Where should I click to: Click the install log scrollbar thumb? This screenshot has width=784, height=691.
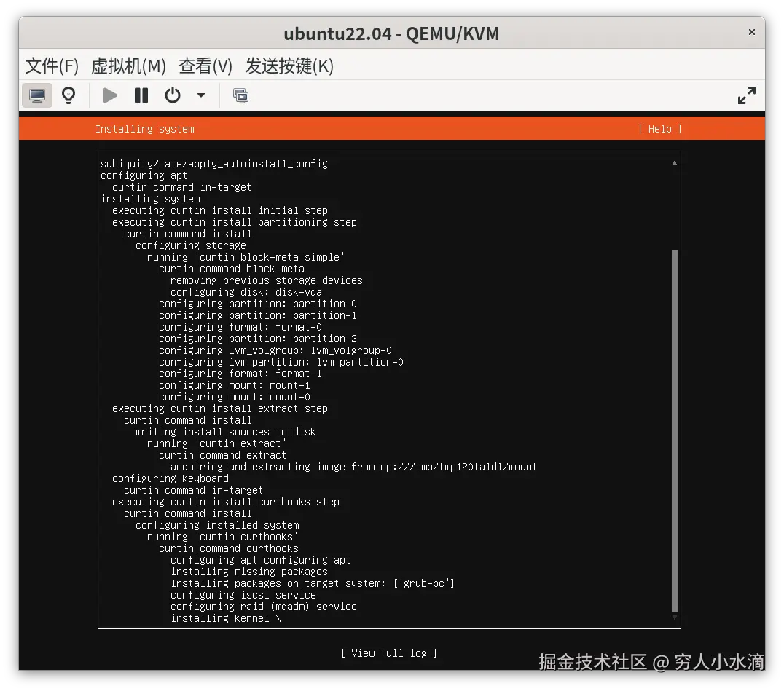(x=675, y=430)
